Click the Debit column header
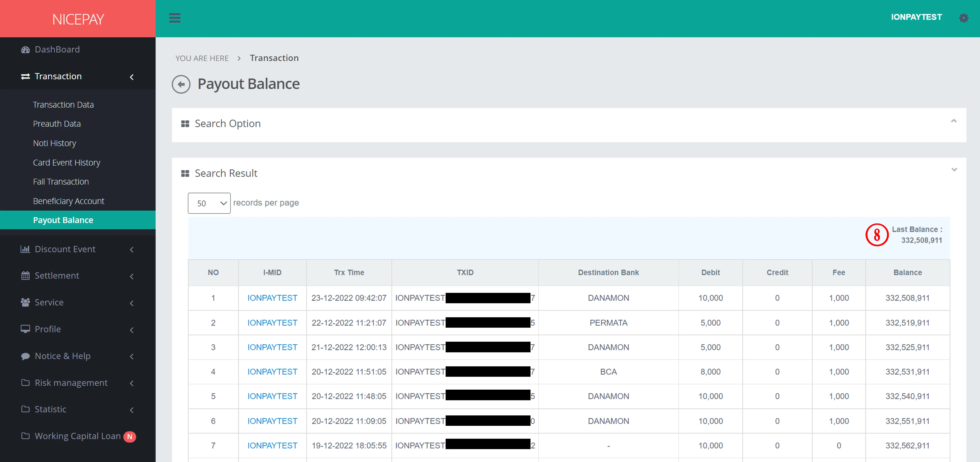The height and width of the screenshot is (462, 980). point(710,273)
